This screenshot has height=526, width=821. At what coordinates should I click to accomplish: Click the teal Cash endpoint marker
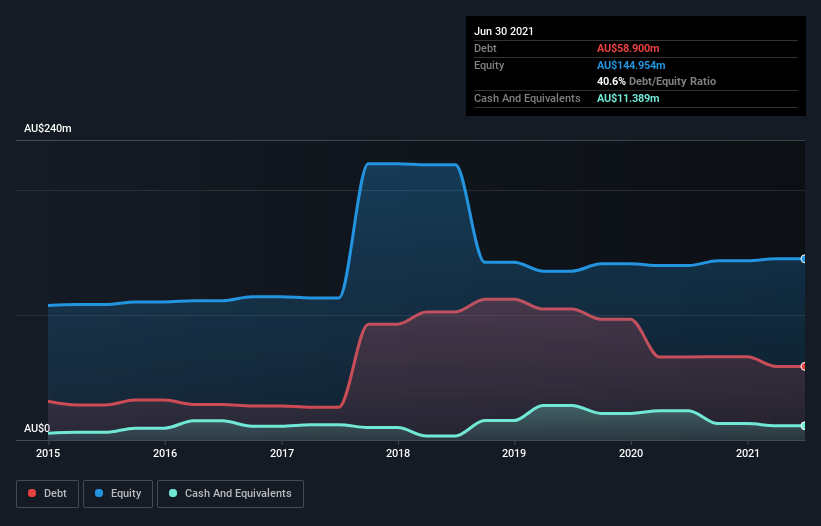804,426
